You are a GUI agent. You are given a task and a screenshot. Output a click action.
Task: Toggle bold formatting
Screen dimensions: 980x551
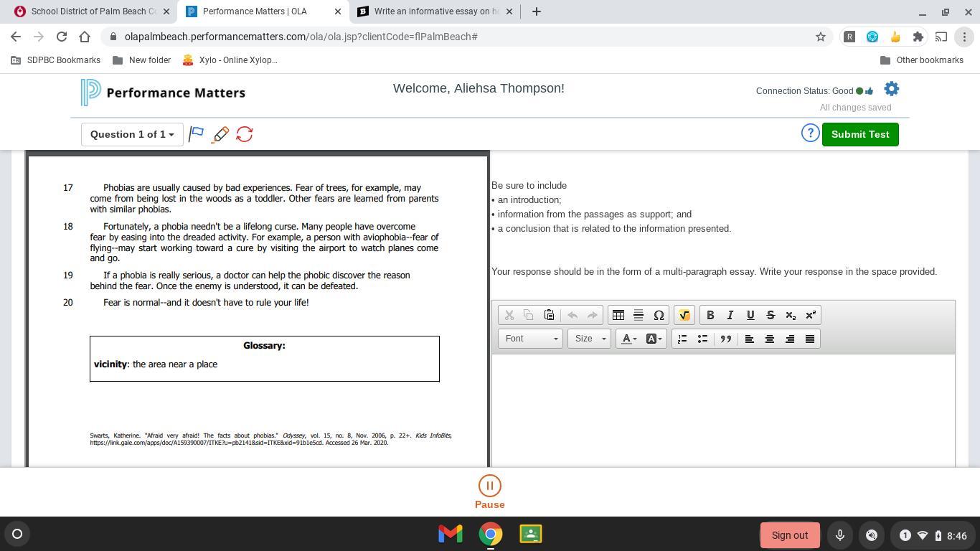(710, 315)
